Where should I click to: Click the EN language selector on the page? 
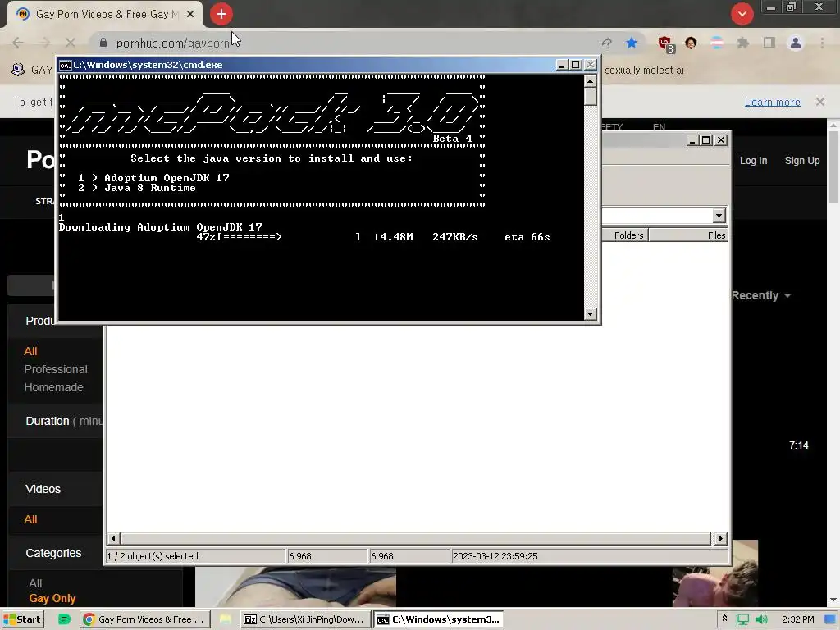(659, 127)
